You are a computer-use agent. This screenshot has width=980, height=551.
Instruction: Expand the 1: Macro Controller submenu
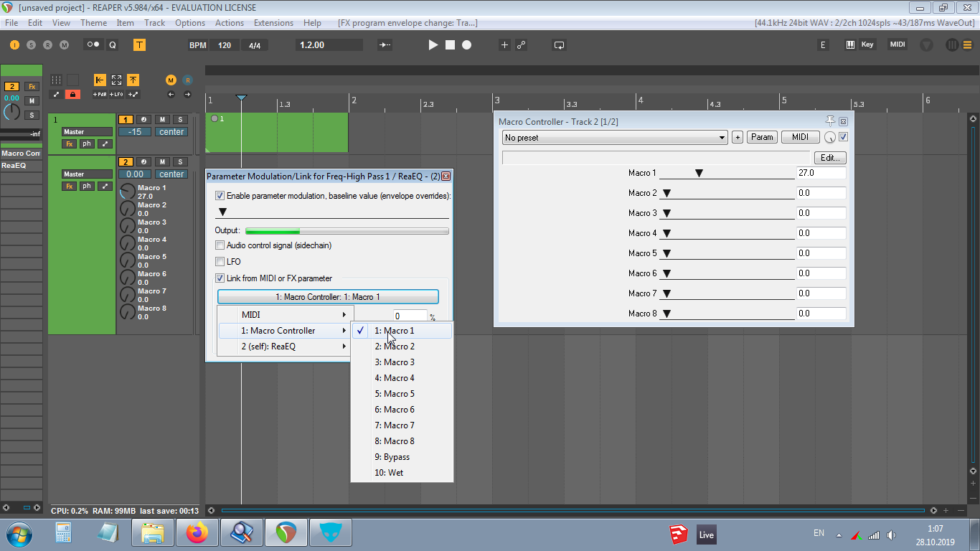[285, 331]
